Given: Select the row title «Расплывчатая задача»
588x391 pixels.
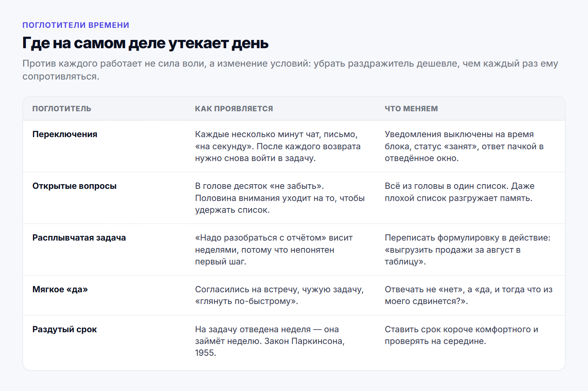Looking at the screenshot, I should pos(79,238).
